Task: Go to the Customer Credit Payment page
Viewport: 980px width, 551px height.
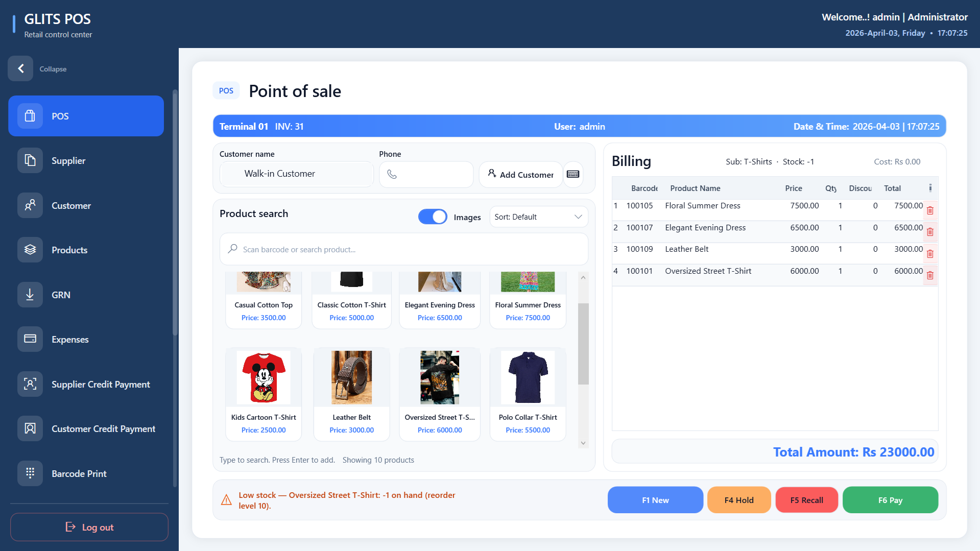Action: 103,429
